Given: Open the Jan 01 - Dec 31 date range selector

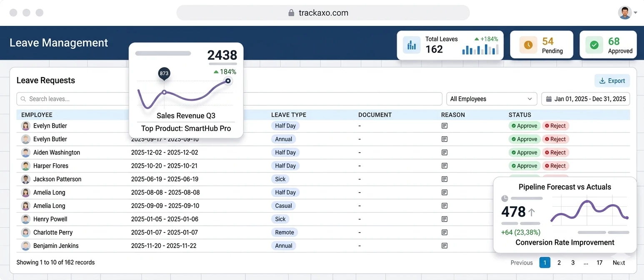Looking at the screenshot, I should click(585, 99).
